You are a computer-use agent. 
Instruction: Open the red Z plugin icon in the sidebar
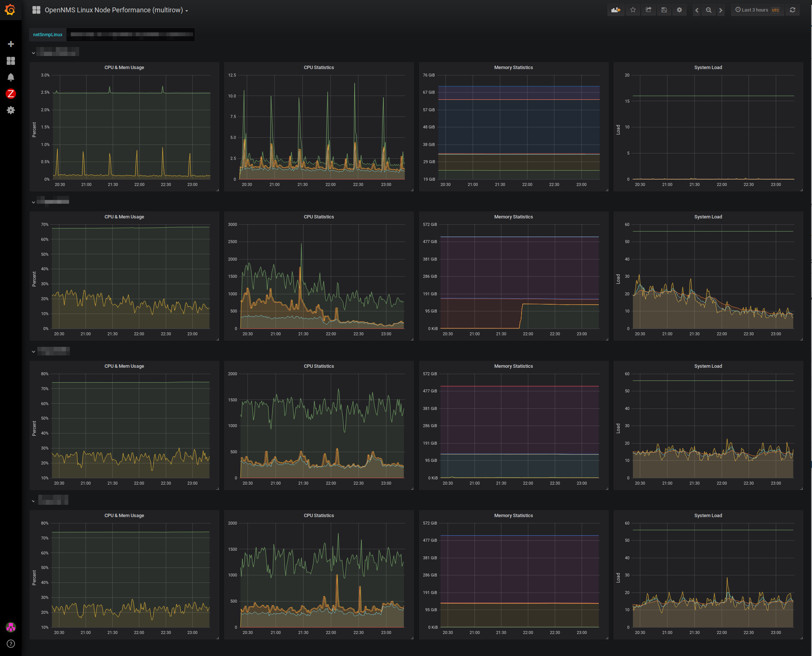point(10,94)
